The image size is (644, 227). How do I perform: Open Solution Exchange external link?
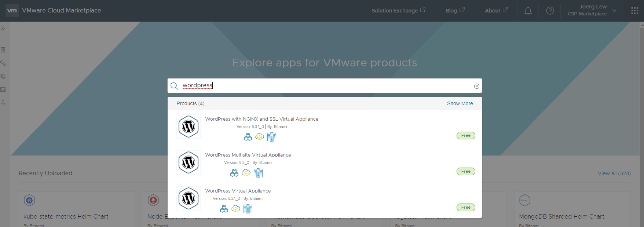click(x=398, y=11)
